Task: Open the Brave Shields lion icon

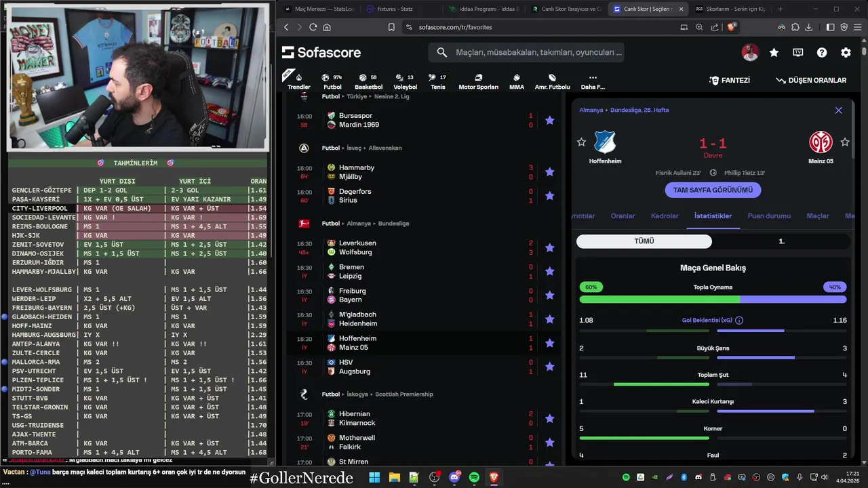Action: point(732,27)
